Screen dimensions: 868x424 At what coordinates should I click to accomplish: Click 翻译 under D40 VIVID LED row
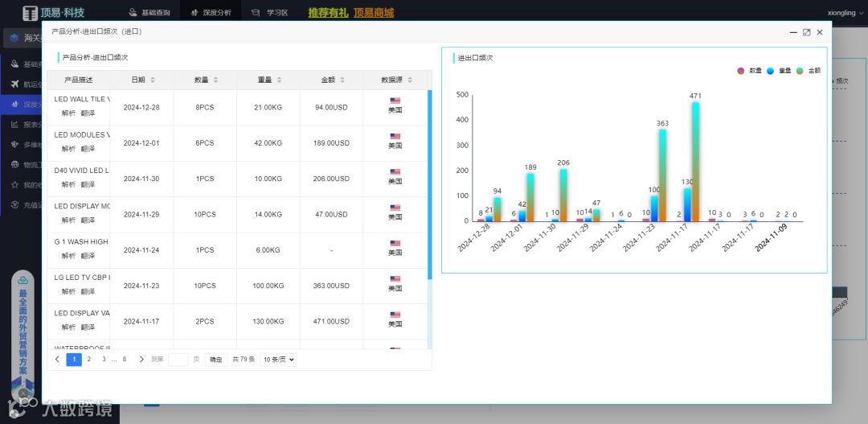[88, 184]
